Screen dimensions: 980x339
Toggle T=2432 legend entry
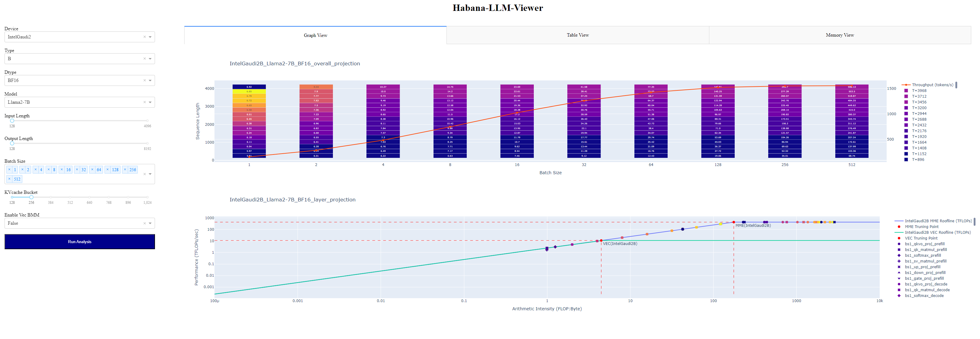pos(915,125)
